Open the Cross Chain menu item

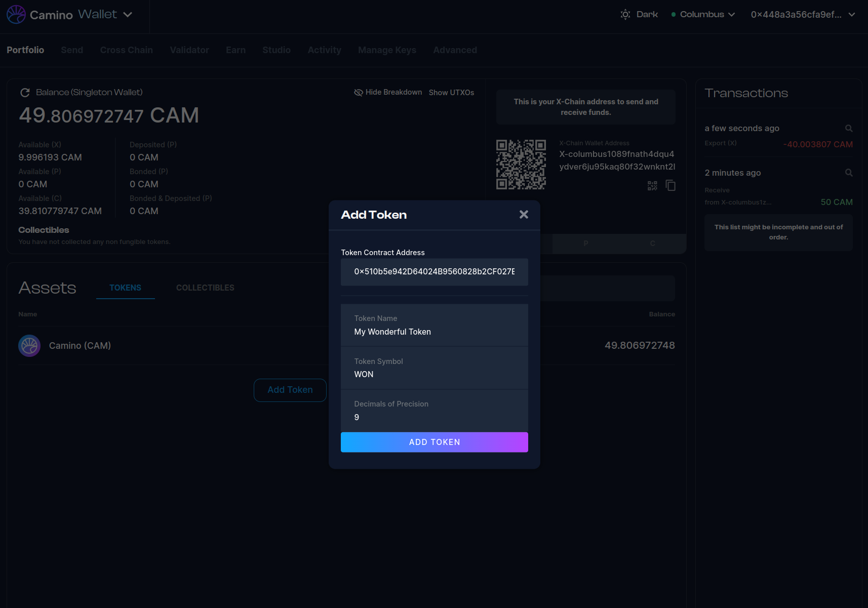point(127,50)
